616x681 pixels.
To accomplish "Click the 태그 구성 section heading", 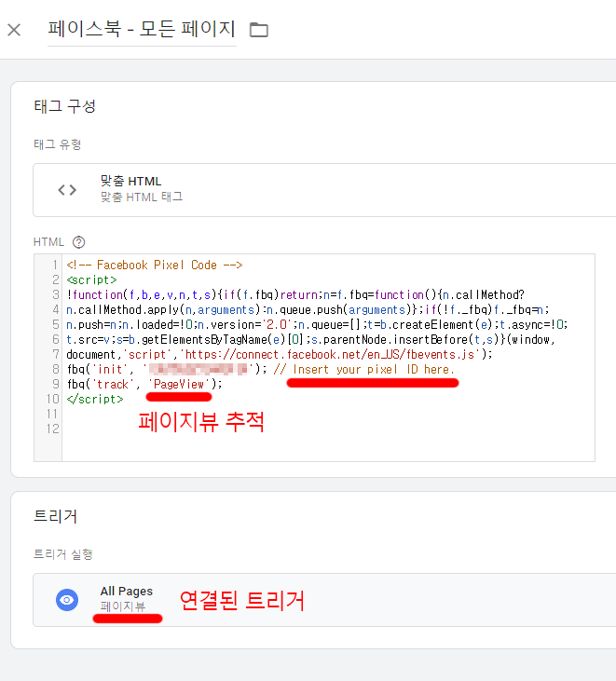I will point(64,106).
